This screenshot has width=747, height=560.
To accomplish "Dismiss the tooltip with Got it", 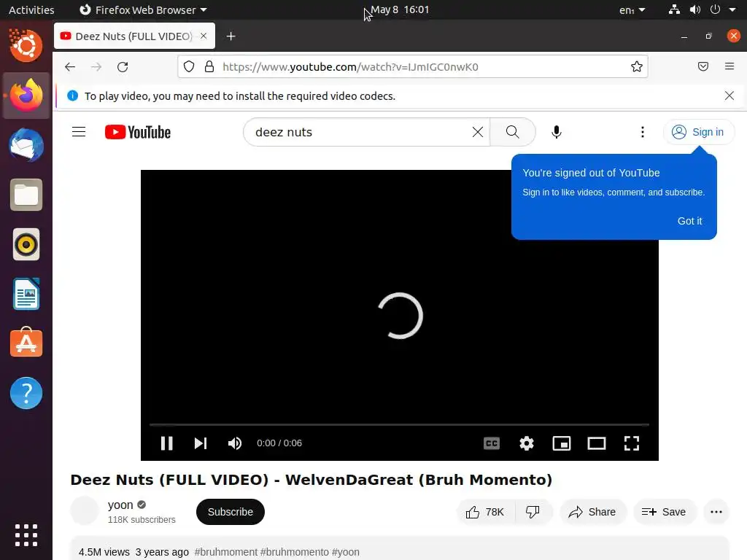I will point(689,221).
